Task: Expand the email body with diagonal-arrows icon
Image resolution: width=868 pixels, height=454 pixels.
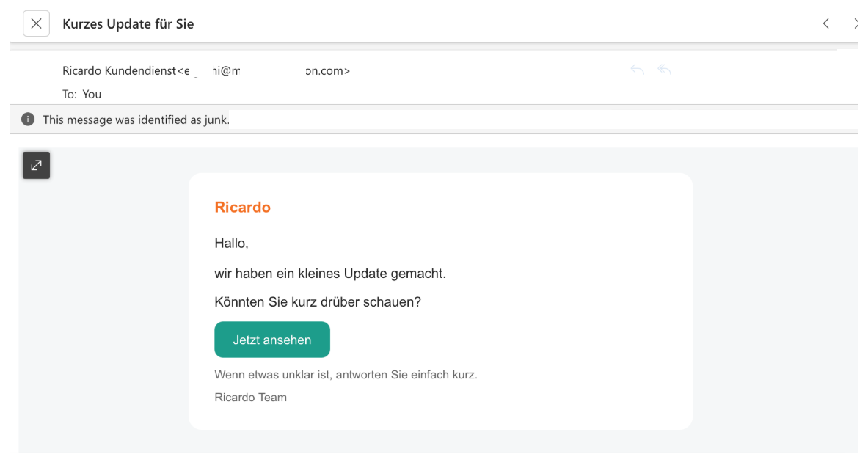Action: point(36,165)
